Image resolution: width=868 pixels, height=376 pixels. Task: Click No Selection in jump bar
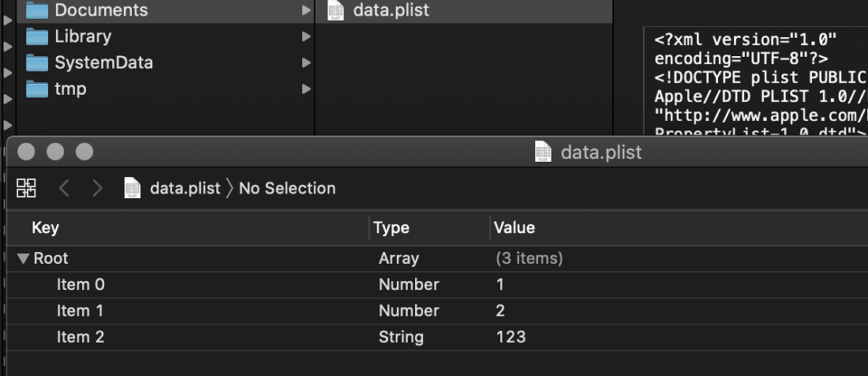click(287, 188)
